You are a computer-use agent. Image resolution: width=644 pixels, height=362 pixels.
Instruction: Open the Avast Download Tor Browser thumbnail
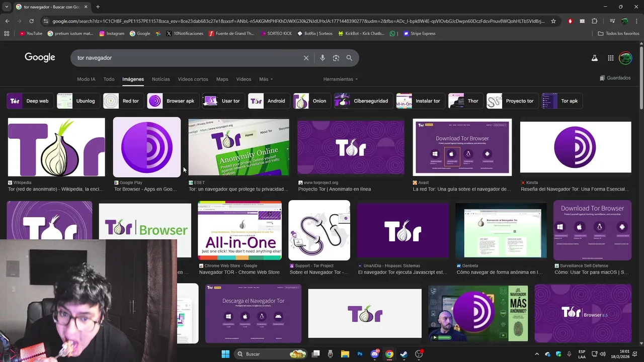(x=462, y=147)
